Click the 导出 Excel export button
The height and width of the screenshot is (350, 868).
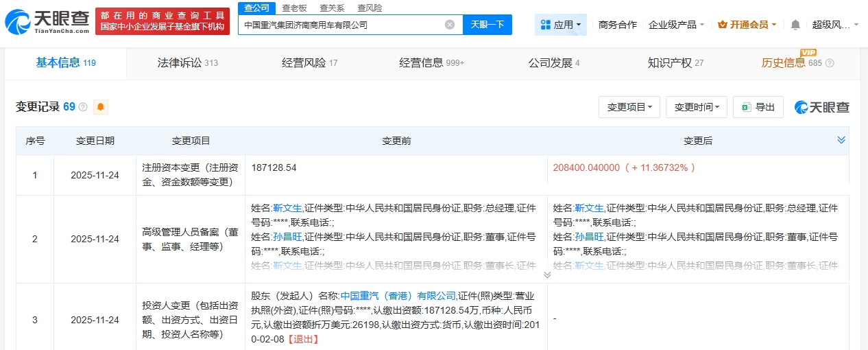point(758,107)
